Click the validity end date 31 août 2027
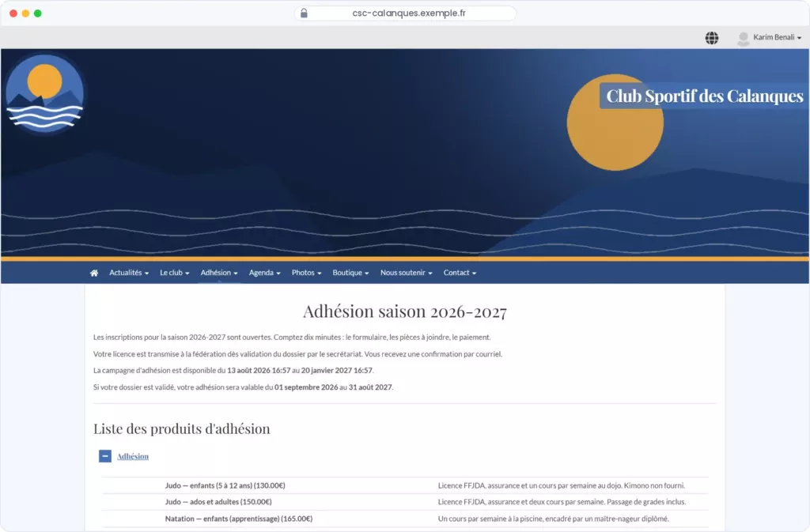810x532 pixels. (370, 387)
